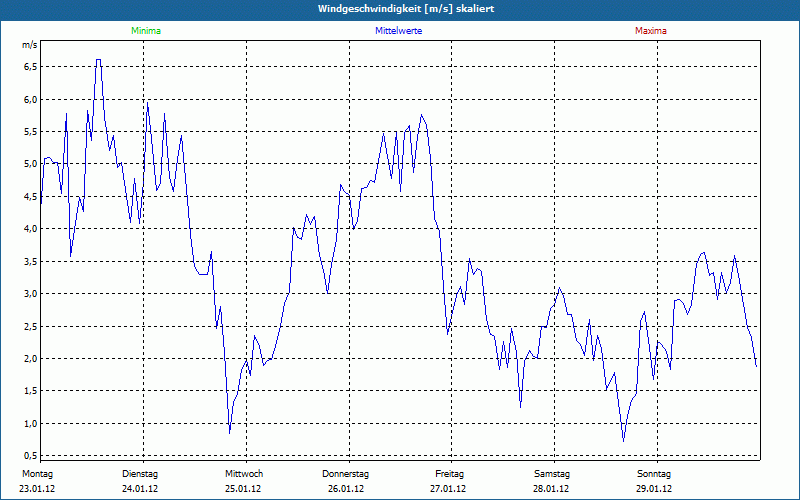
Task: Click the 2,0 y-axis value
Action: 31,358
